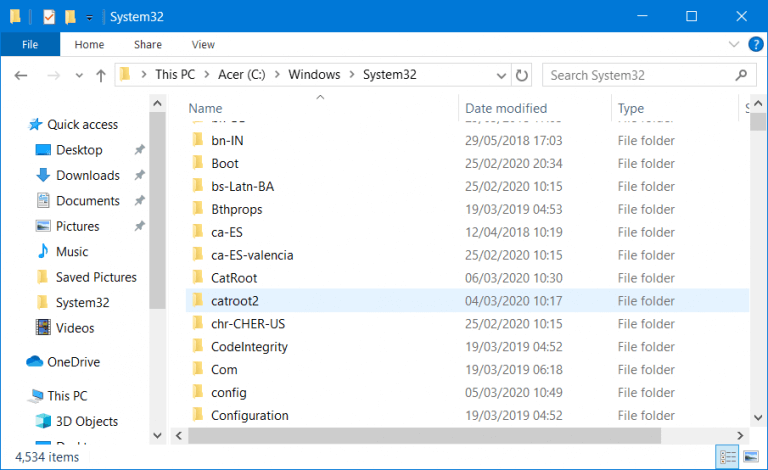This screenshot has height=470, width=768.
Task: Click 'This PC' in the address bar
Action: click(175, 74)
